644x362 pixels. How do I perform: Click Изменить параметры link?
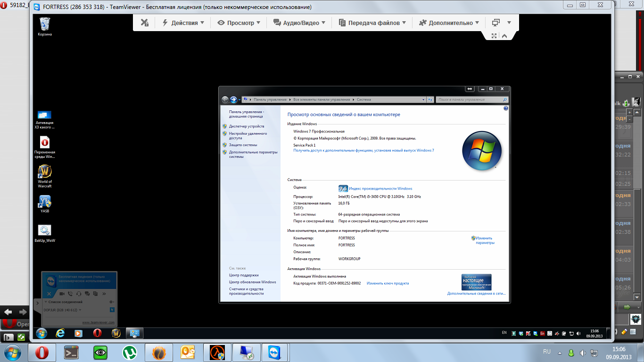point(485,240)
